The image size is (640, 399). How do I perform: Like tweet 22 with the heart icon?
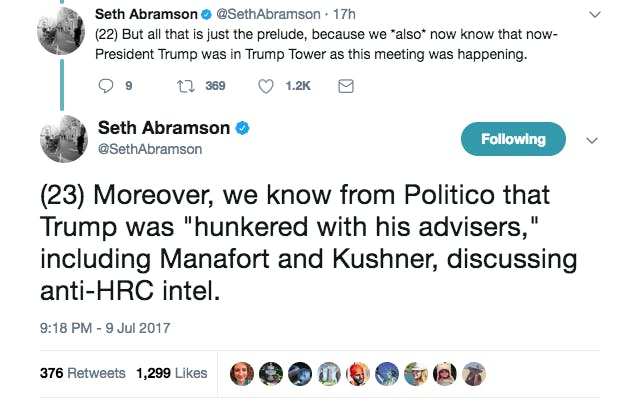pos(266,86)
